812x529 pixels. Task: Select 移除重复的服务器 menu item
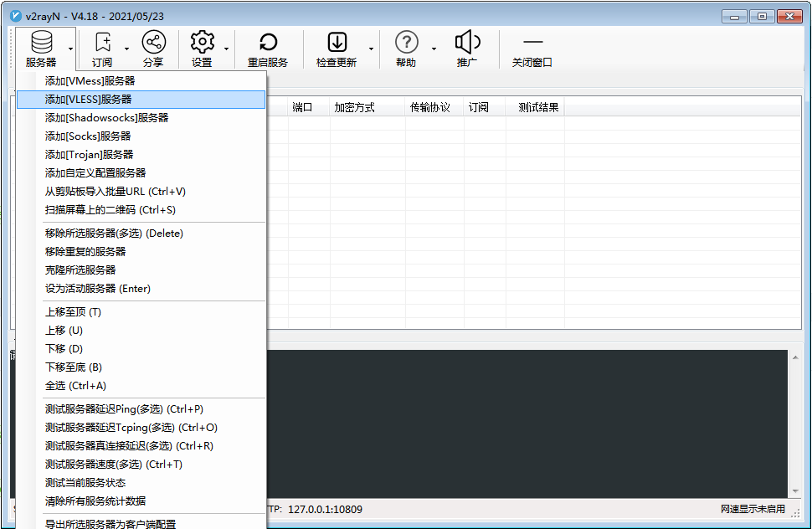(141, 252)
